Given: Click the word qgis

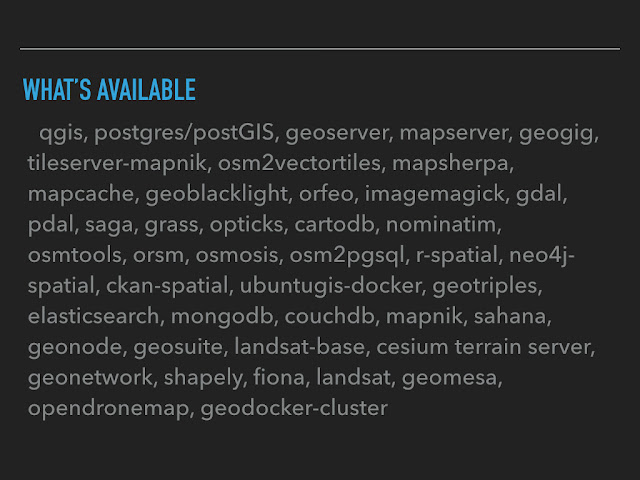Looking at the screenshot, I should click(61, 134).
